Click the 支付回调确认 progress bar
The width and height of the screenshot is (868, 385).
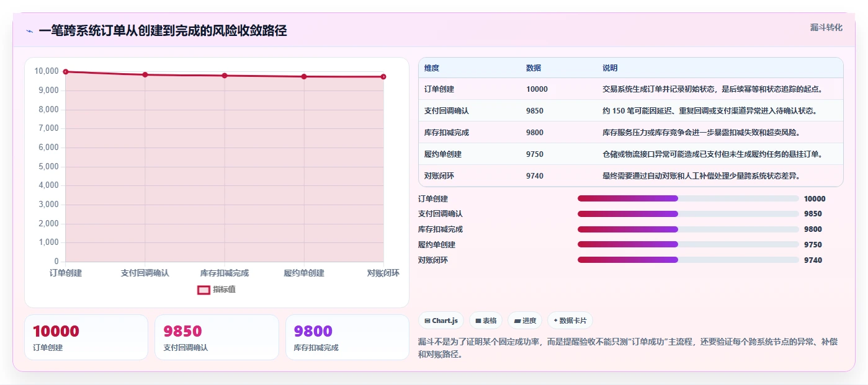tap(688, 214)
